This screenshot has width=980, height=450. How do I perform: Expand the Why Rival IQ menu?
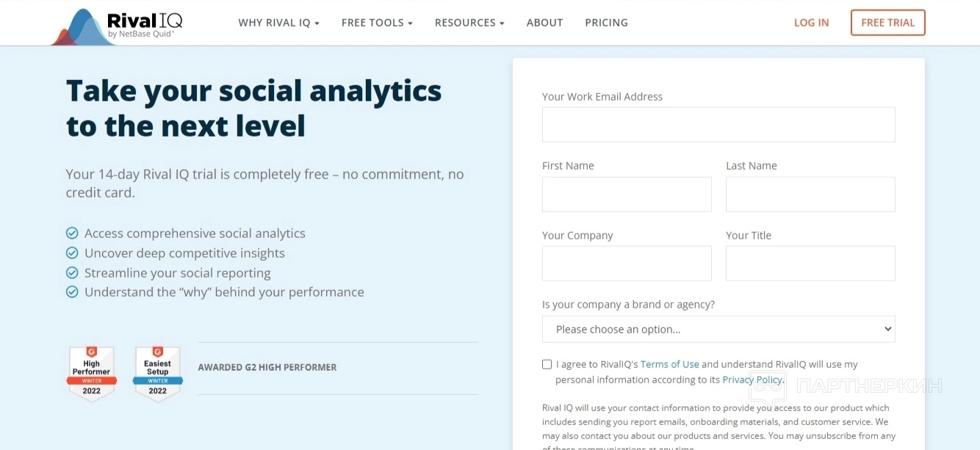pyautogui.click(x=278, y=23)
